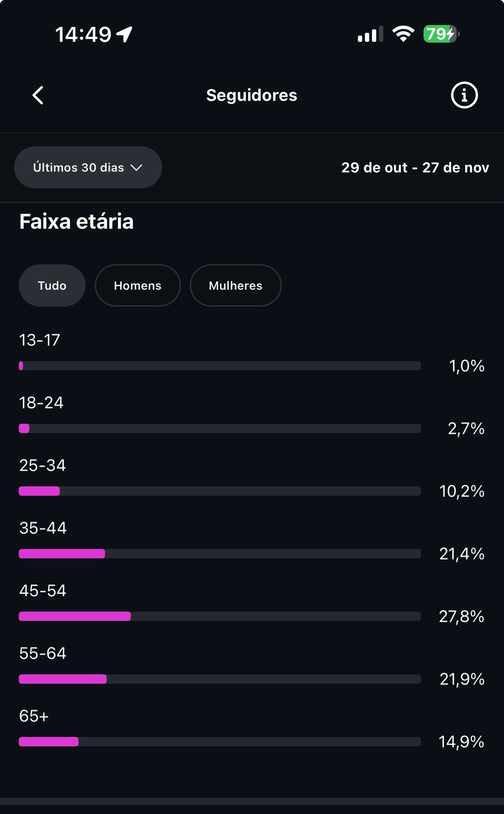Image resolution: width=504 pixels, height=814 pixels.
Task: Tap the 65+ age progress bar
Action: click(220, 742)
